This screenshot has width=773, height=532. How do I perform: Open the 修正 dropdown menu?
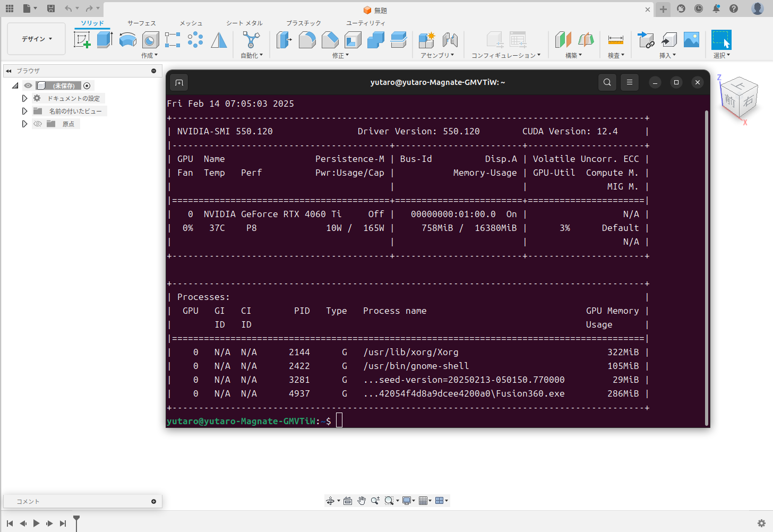(341, 55)
